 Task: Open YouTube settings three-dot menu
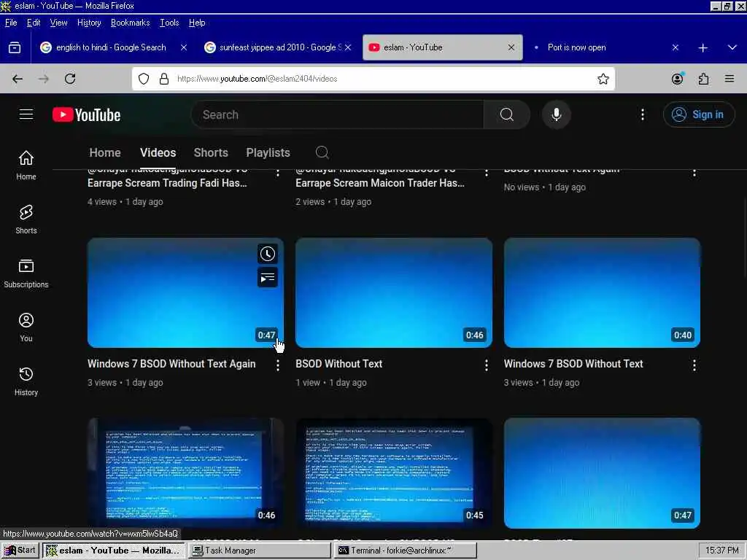[x=642, y=114]
